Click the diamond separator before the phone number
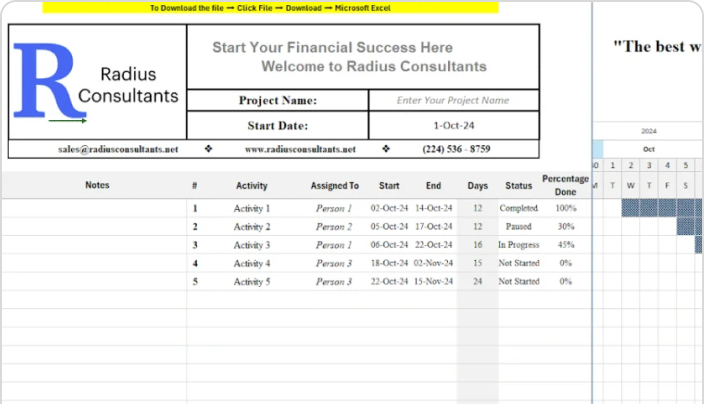Screen dimensions: 704x404 386,149
